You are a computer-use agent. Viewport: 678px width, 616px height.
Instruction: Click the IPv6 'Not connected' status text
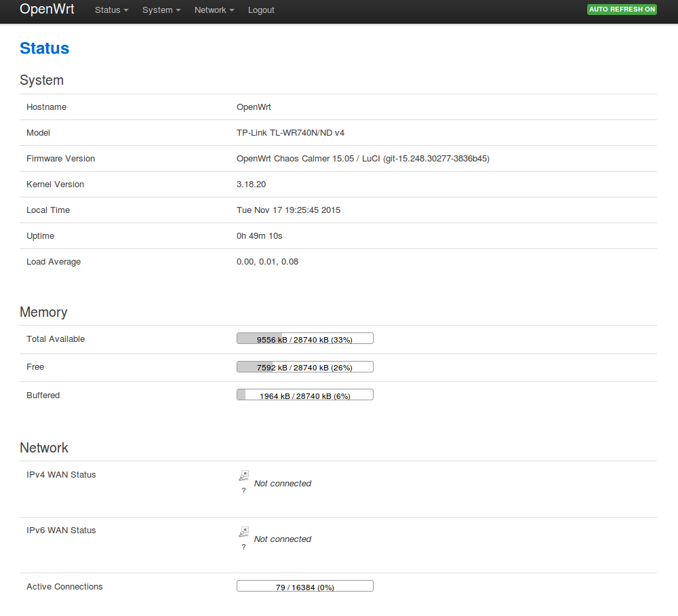(282, 539)
